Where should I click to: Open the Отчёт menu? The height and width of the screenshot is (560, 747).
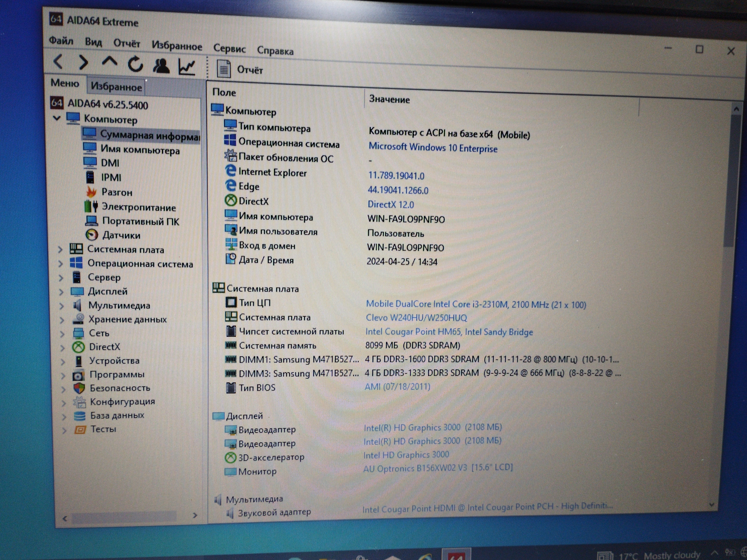pyautogui.click(x=127, y=43)
